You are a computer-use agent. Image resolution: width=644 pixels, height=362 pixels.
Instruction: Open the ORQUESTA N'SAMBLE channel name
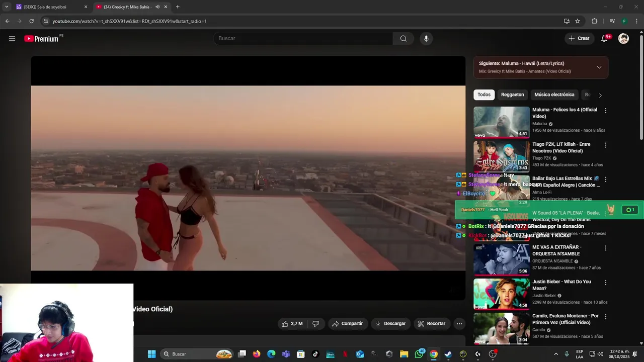pos(552,261)
